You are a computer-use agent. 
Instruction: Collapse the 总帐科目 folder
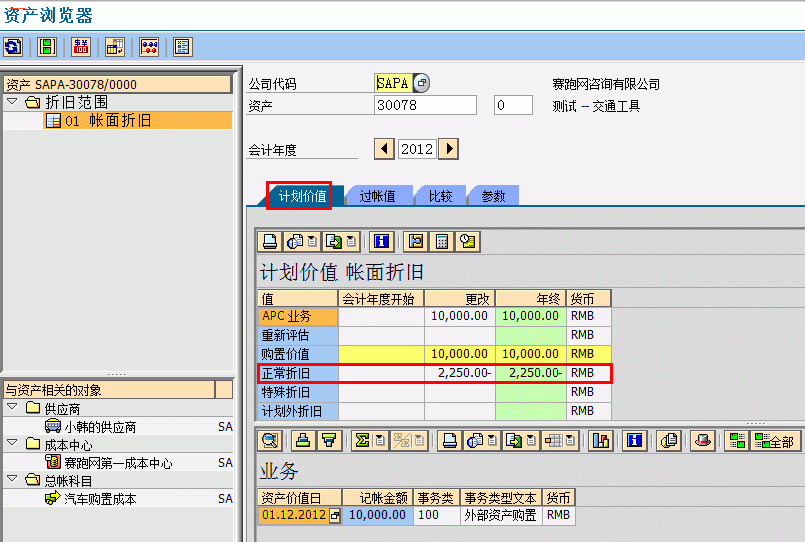(x=12, y=479)
